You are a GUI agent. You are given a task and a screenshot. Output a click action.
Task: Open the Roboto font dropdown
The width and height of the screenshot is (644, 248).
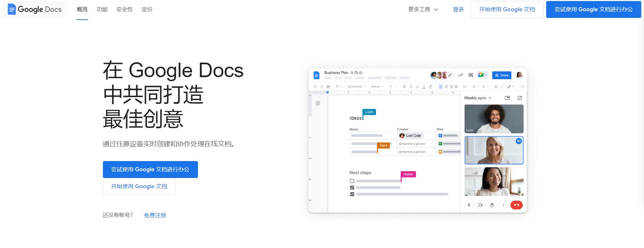click(x=377, y=87)
